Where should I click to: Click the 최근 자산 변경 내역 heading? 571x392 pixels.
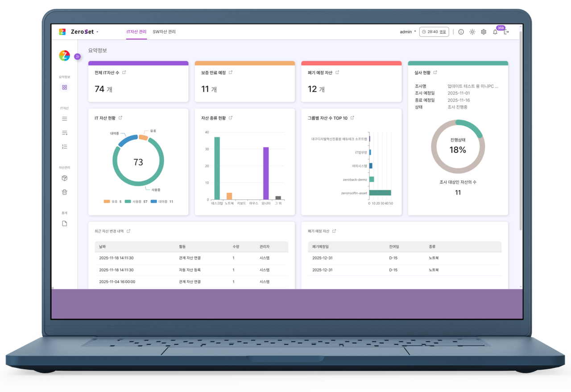[x=109, y=231]
